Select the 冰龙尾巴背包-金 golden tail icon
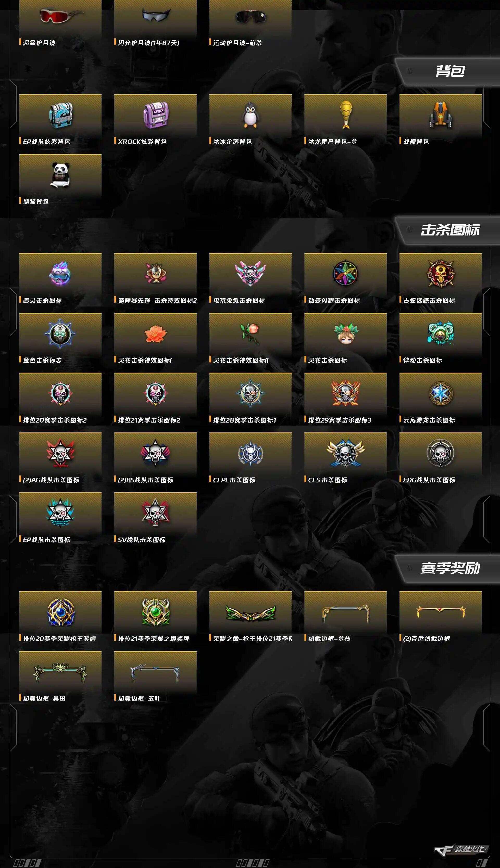The image size is (500, 868). click(x=346, y=115)
